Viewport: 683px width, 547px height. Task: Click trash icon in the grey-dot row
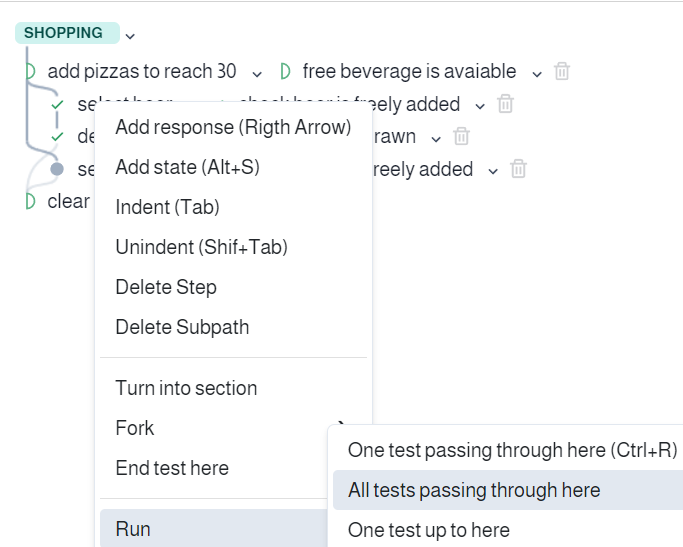click(x=518, y=169)
